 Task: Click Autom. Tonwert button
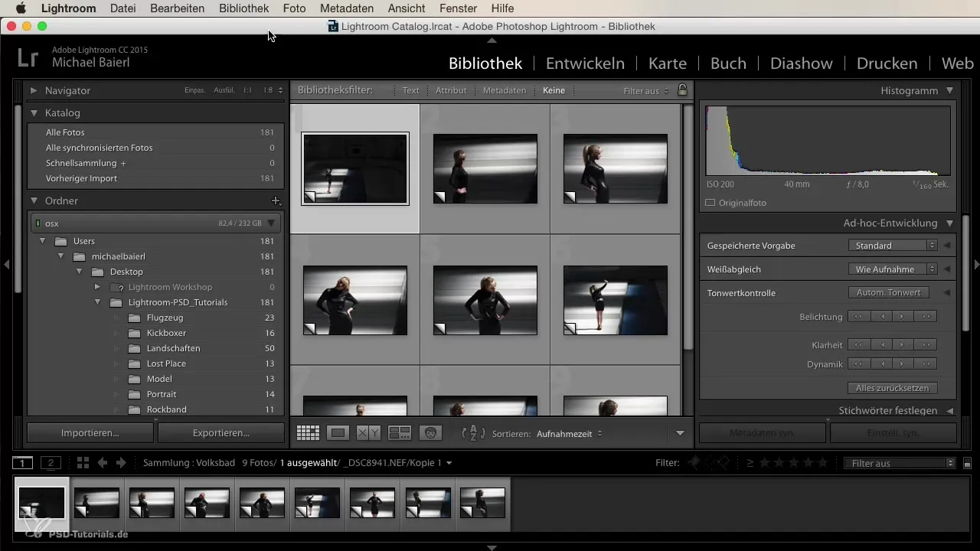click(x=888, y=292)
